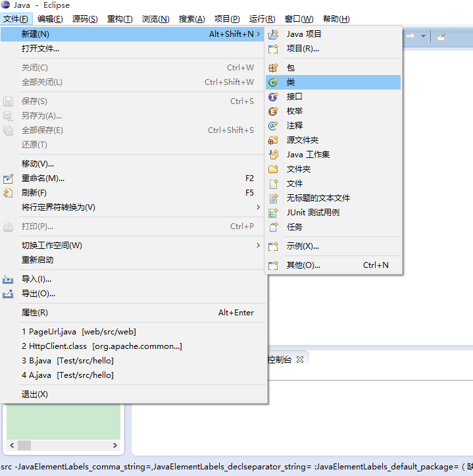Expand the 新建(N) submenu arrow
This screenshot has height=476, width=473.
(258, 34)
